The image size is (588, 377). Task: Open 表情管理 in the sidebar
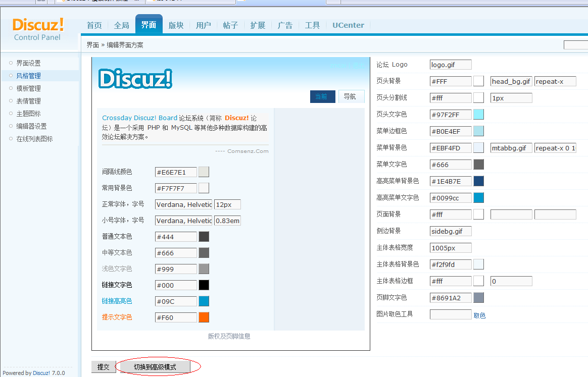click(x=28, y=101)
